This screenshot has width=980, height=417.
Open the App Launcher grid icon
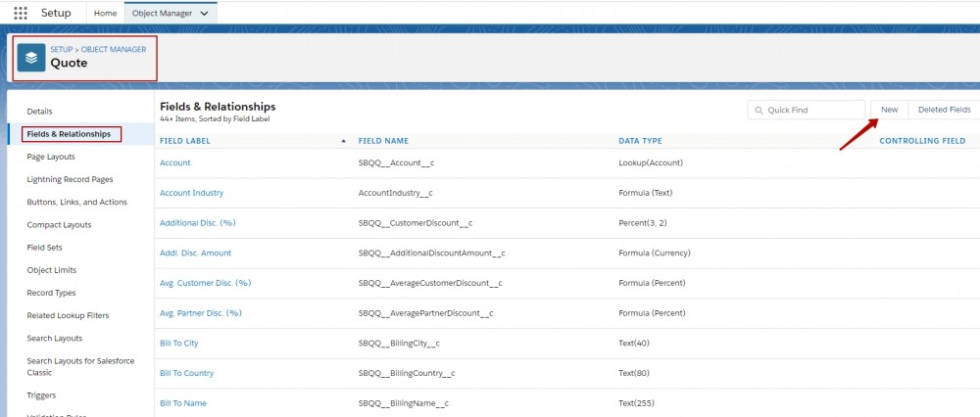(x=20, y=13)
